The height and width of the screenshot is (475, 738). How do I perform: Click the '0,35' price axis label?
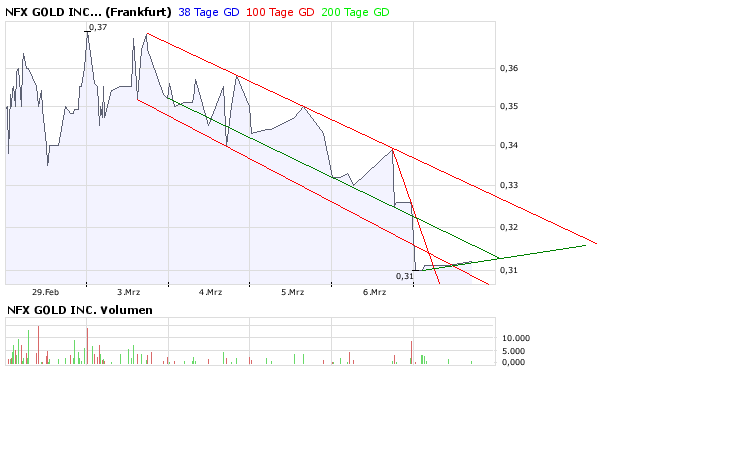coord(509,106)
